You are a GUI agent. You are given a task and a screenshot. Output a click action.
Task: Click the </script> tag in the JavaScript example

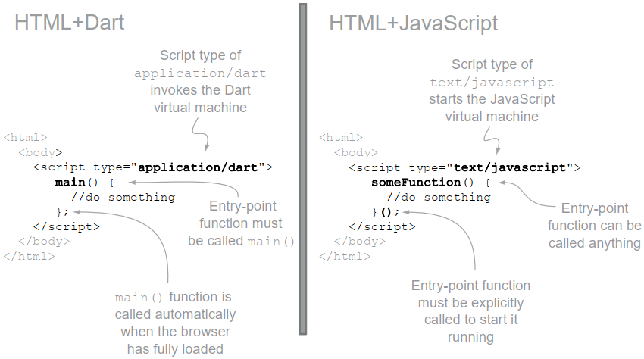click(x=382, y=226)
